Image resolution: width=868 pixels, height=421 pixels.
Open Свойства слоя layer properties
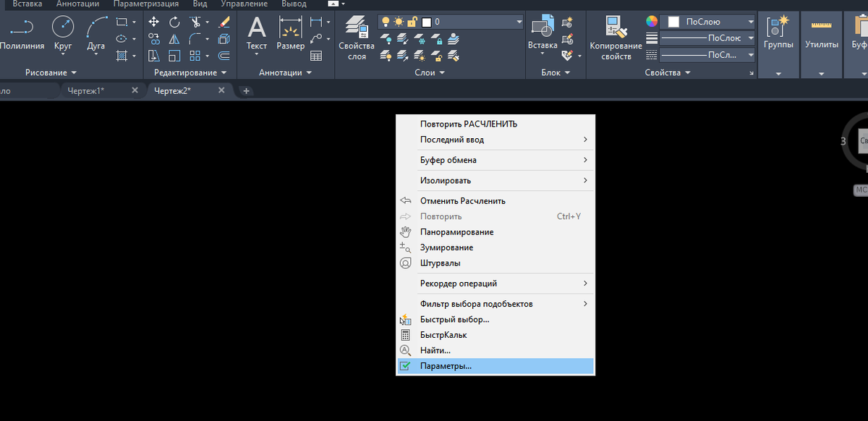pos(357,38)
